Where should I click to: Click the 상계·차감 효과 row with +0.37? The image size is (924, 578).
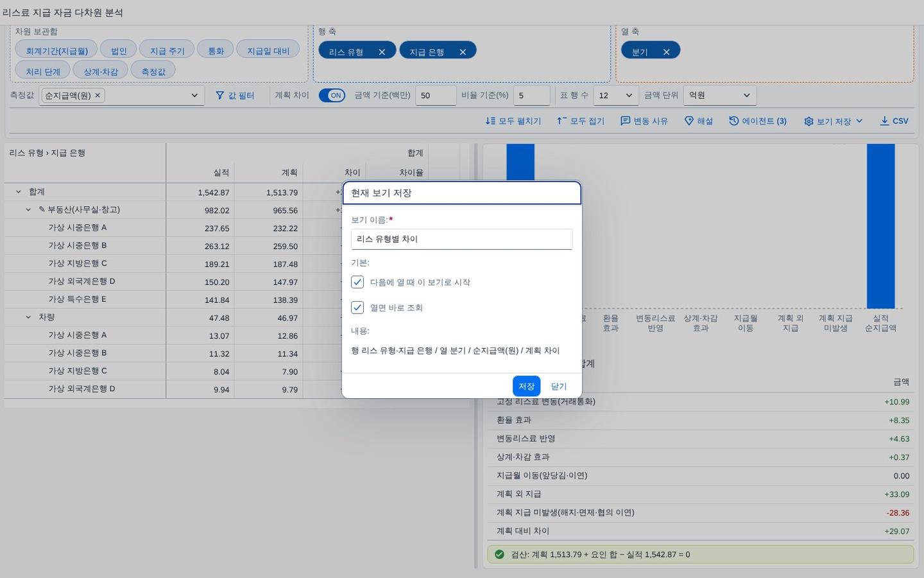tap(701, 457)
